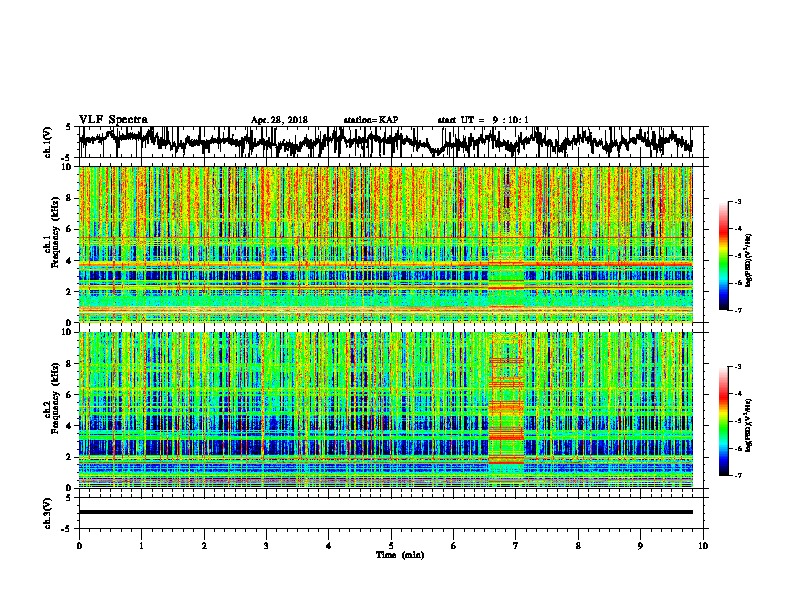Click the "ch.1(V)" waveform axis label
Viewport: 792px width, 612px height.
tap(48, 141)
